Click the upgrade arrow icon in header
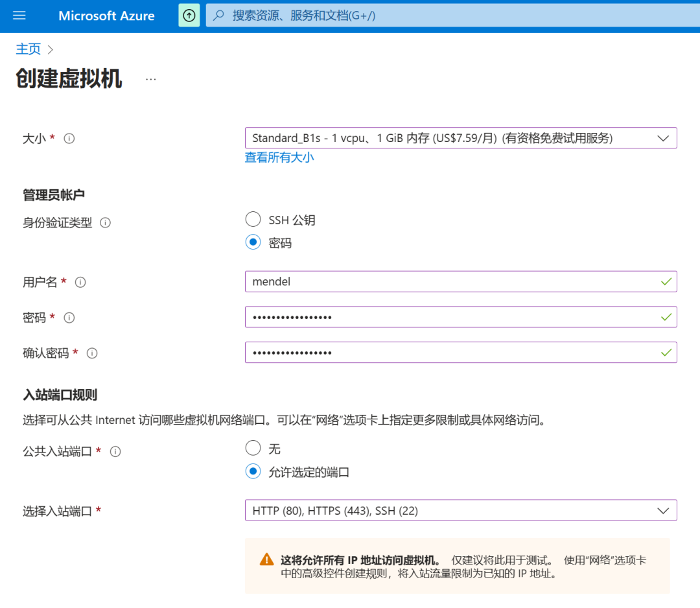This screenshot has height=608, width=700. pyautogui.click(x=189, y=16)
